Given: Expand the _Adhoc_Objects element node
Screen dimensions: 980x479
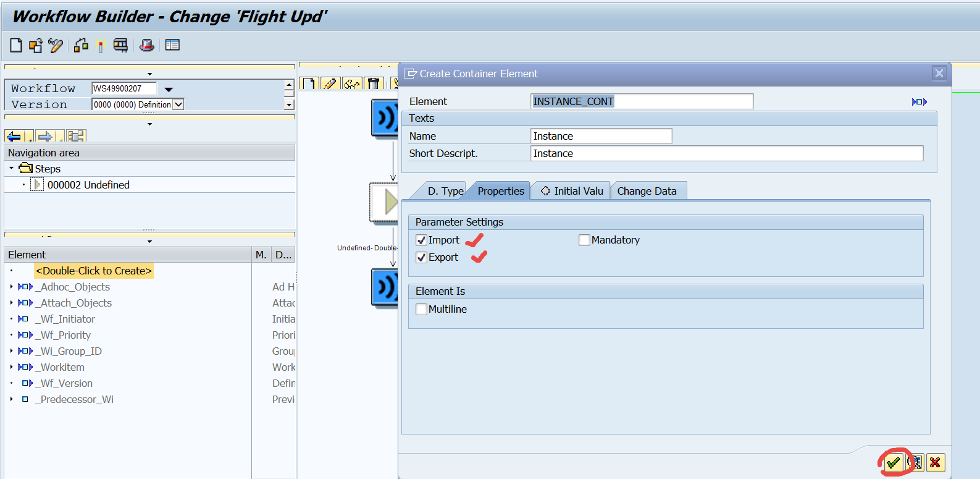Looking at the screenshot, I should [11, 287].
